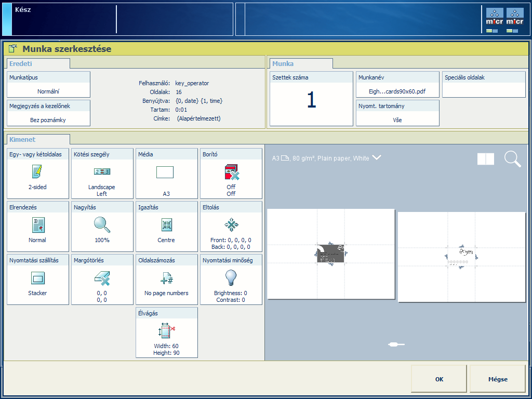Click the preview page slider indicator
The image size is (532, 399).
396,344
